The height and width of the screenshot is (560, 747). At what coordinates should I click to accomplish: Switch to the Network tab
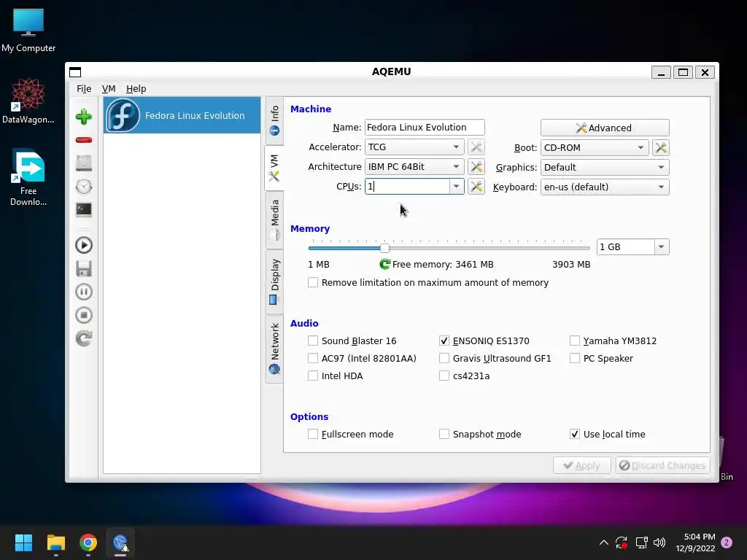[x=274, y=349]
